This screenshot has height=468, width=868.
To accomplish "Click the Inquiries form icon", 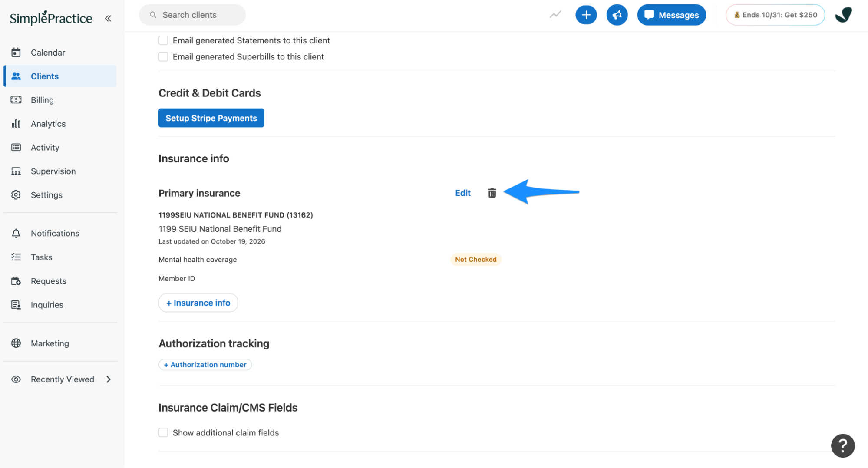I will pos(16,305).
